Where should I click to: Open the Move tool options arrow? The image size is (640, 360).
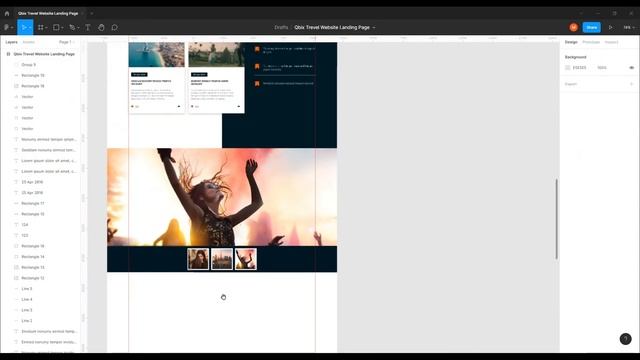click(x=30, y=28)
